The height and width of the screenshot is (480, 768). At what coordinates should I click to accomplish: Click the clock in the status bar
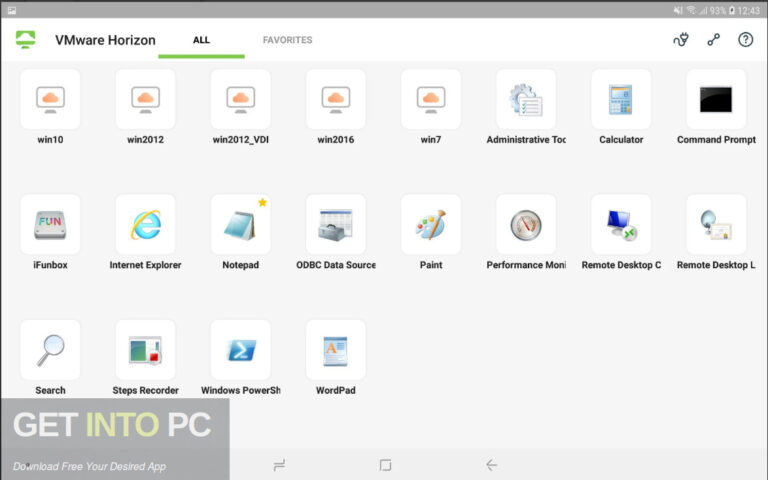tap(749, 10)
